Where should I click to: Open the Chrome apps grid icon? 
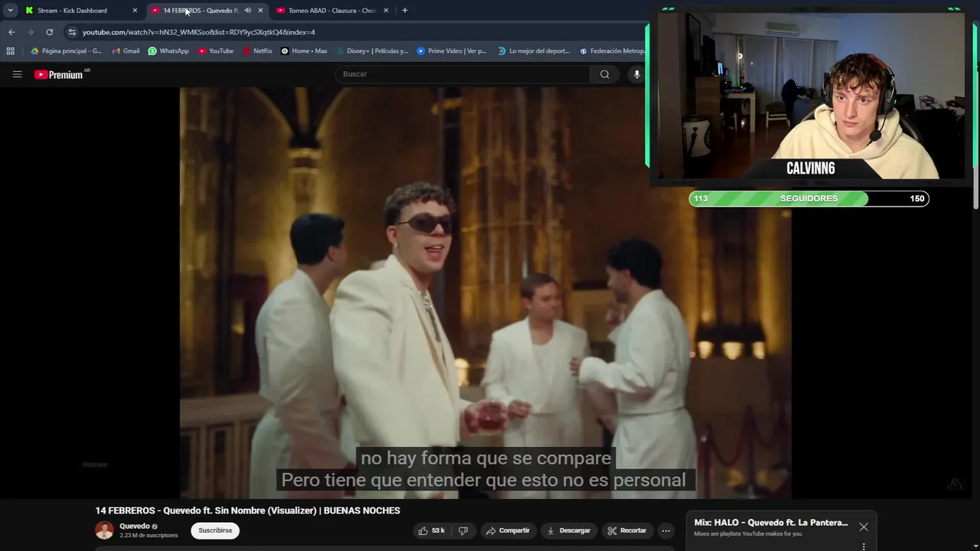[10, 51]
